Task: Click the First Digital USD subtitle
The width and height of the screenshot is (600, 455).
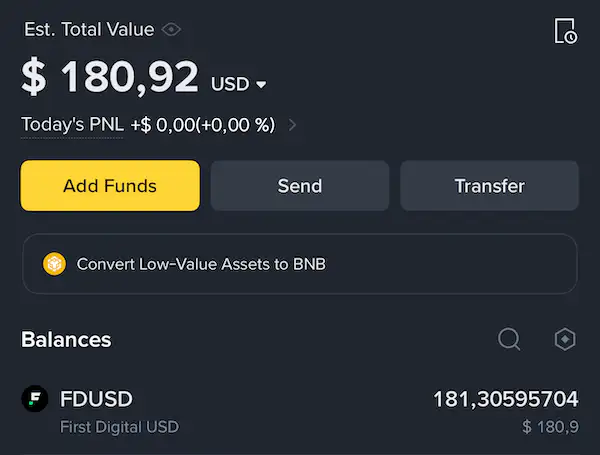Action: [x=119, y=427]
